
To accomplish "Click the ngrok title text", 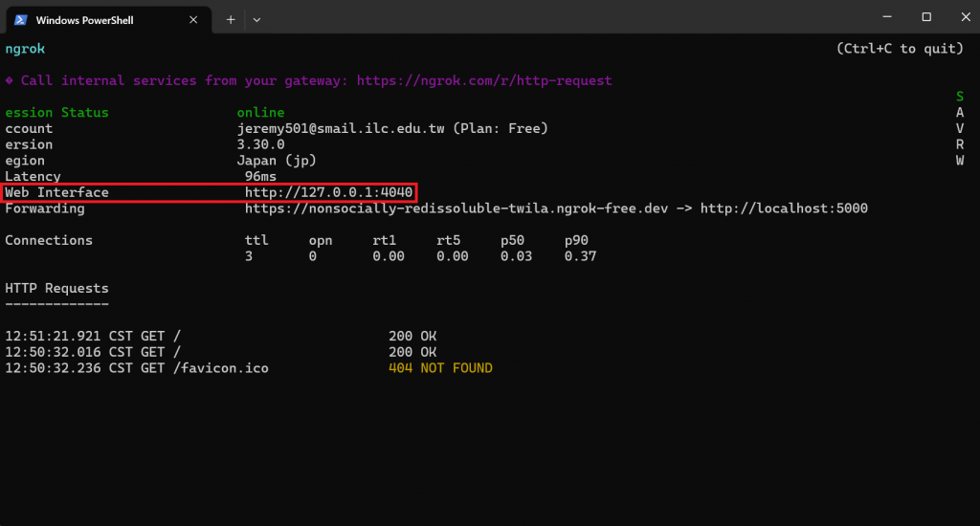I will 25,49.
